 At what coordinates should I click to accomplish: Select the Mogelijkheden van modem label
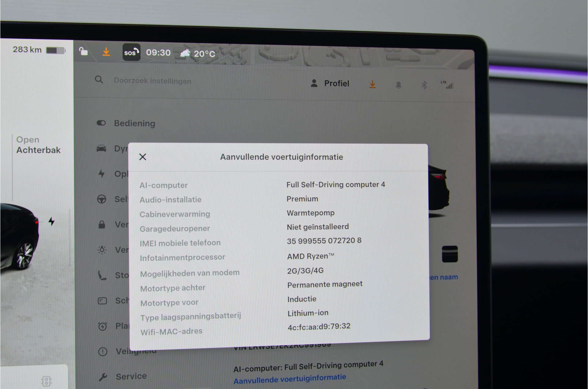190,273
